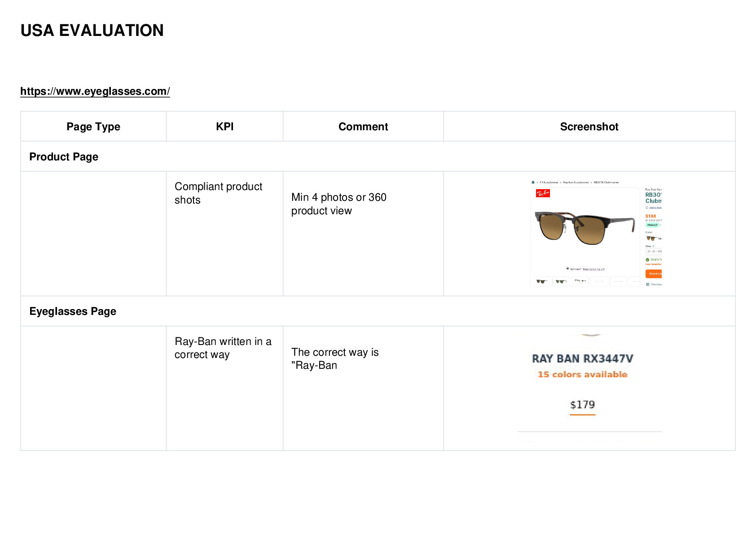Click the RAY BAN RX3447V product title
Image resolution: width=756 pixels, height=535 pixels.
point(583,358)
